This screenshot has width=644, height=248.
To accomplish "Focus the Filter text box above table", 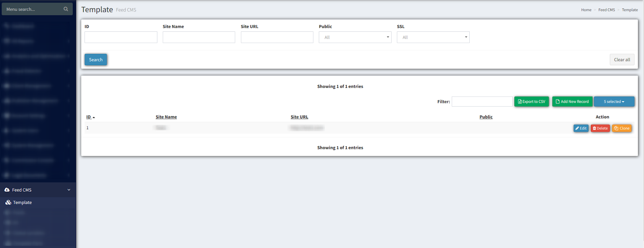I will pos(482,101).
